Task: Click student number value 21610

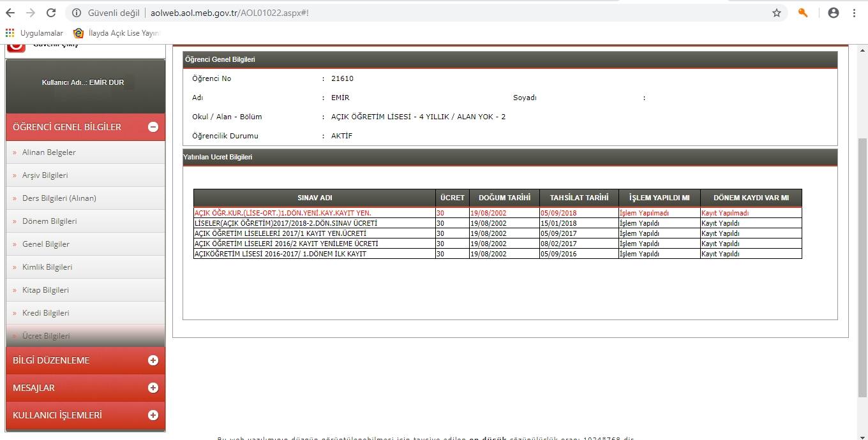Action: pyautogui.click(x=342, y=78)
